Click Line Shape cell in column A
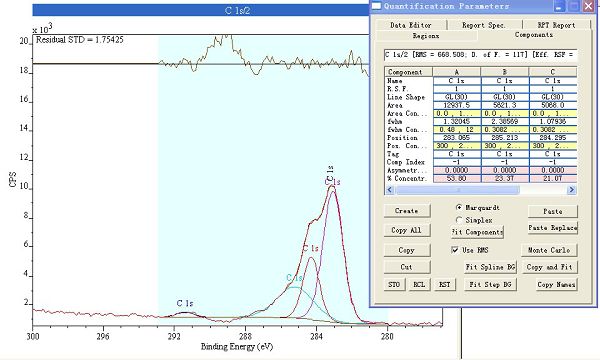600x360 pixels. pyautogui.click(x=457, y=97)
